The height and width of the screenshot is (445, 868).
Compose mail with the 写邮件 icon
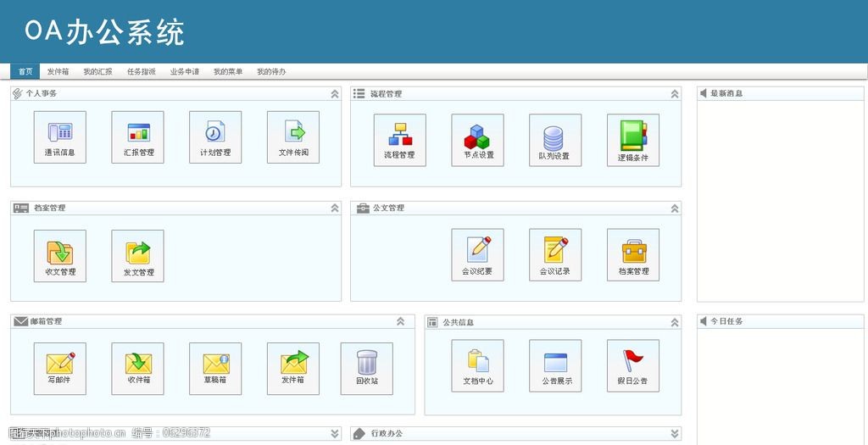point(59,368)
